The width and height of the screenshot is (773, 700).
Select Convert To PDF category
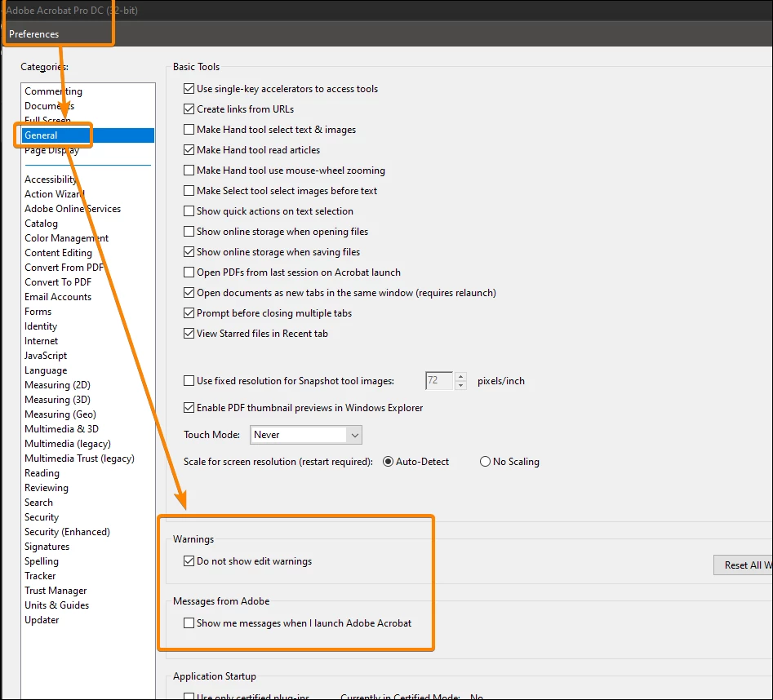[58, 282]
